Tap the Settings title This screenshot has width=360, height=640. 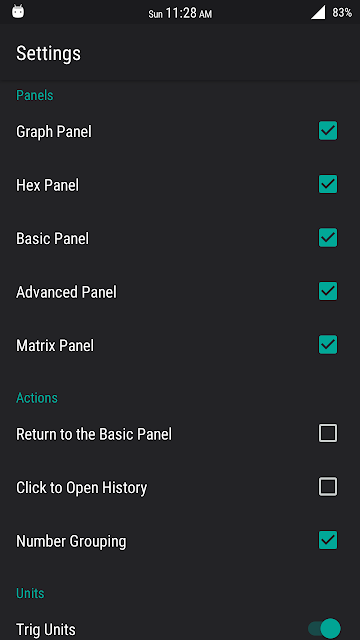(x=48, y=53)
